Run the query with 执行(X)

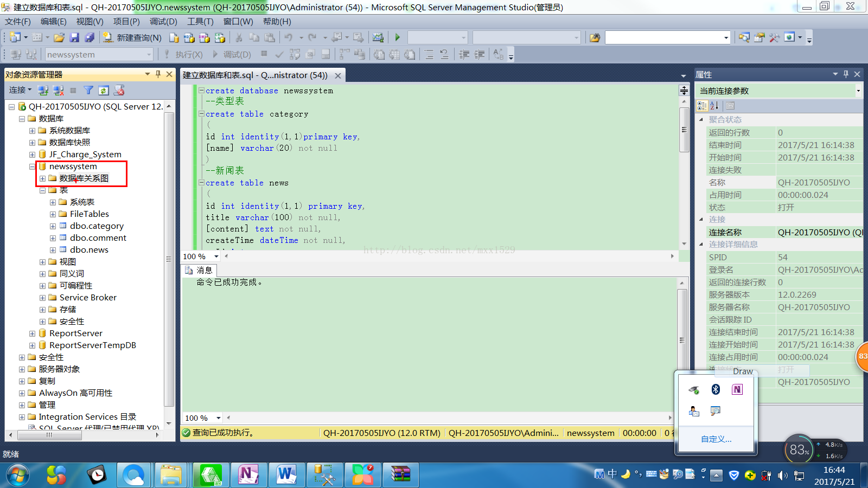tap(183, 54)
